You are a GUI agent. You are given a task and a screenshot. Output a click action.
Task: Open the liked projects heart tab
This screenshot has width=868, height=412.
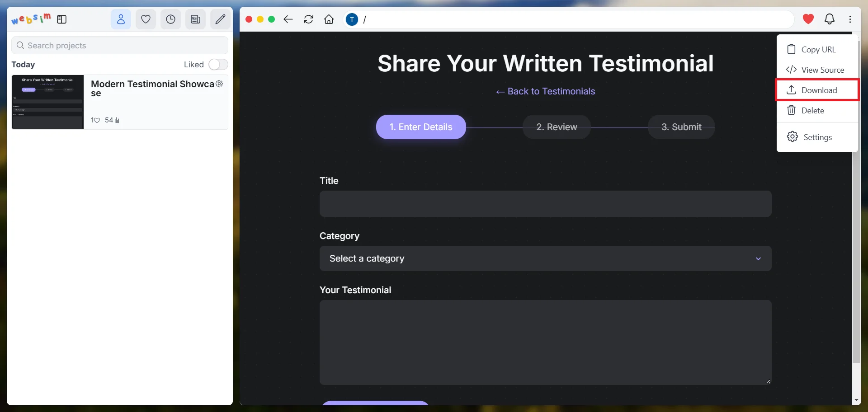(x=146, y=19)
